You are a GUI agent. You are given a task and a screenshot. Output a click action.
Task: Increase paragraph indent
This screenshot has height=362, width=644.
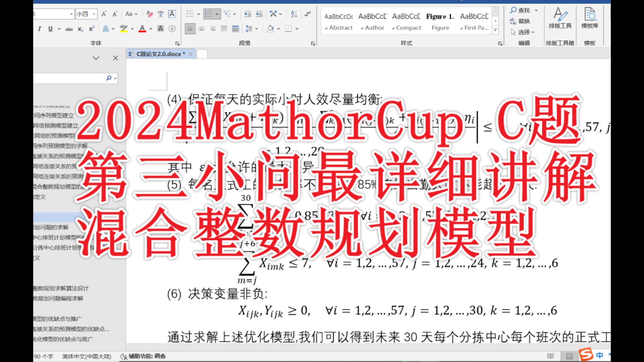259,14
